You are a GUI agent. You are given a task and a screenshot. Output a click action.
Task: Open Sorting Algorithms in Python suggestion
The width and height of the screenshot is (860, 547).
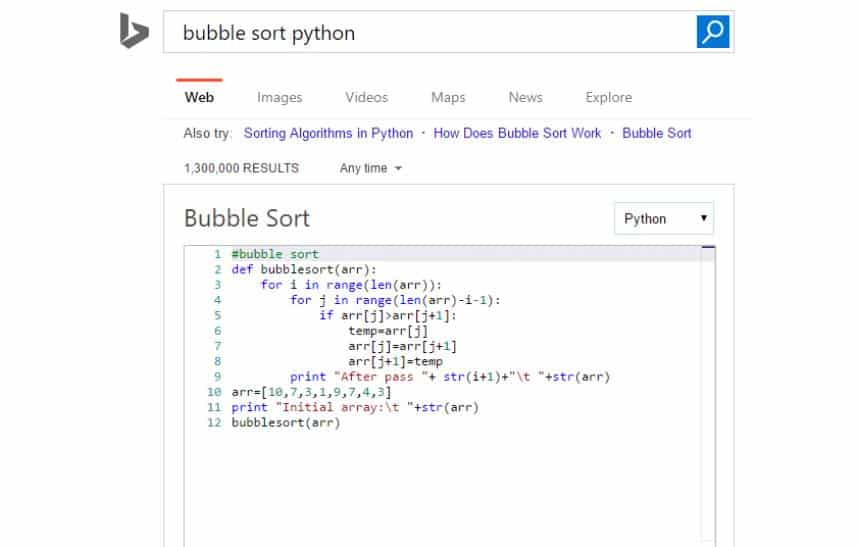pos(329,133)
